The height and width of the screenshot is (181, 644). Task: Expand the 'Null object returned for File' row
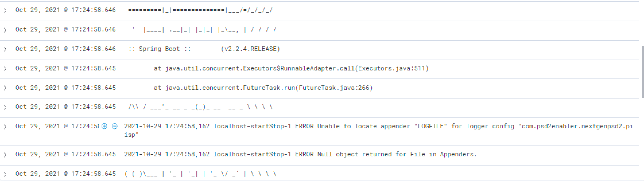point(5,155)
